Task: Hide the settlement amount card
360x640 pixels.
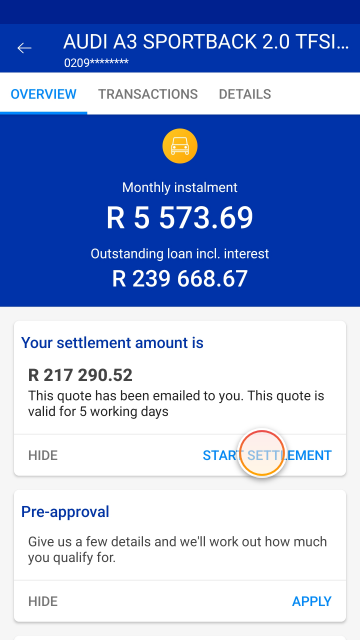Action: [43, 456]
